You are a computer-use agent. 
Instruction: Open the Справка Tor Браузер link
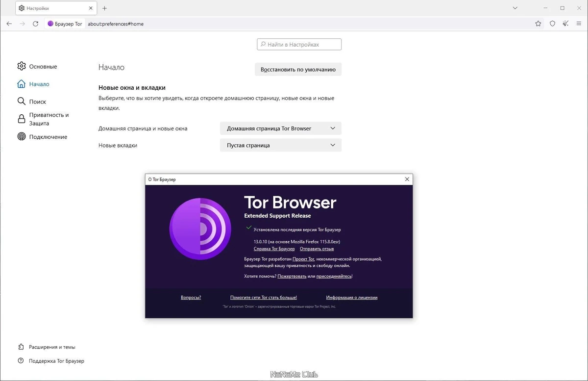[x=274, y=249]
